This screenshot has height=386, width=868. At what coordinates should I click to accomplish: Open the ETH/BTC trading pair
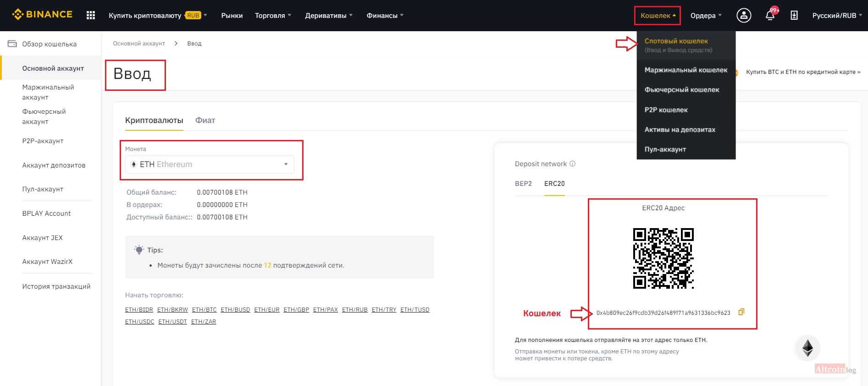pyautogui.click(x=204, y=310)
